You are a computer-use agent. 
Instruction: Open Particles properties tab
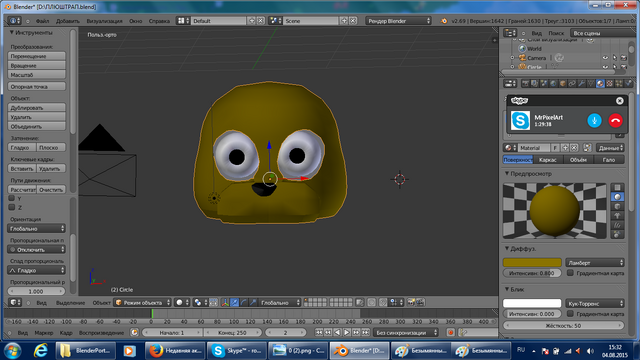click(x=619, y=84)
